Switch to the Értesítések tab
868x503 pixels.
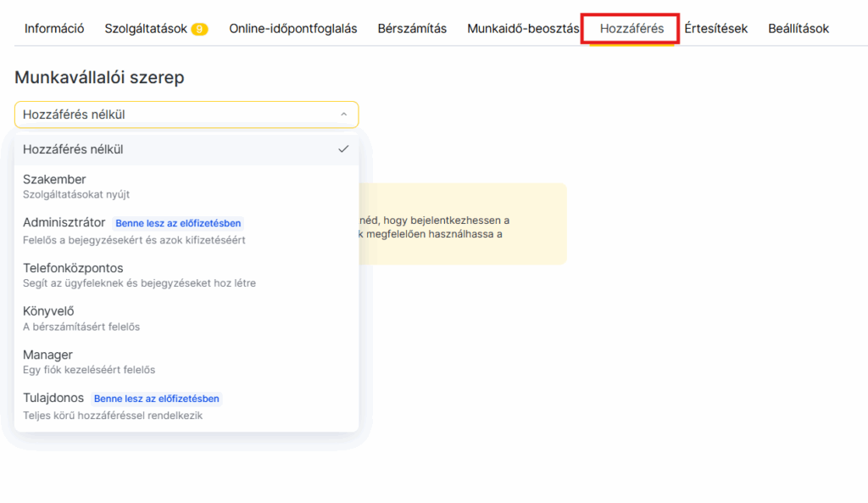coord(715,29)
